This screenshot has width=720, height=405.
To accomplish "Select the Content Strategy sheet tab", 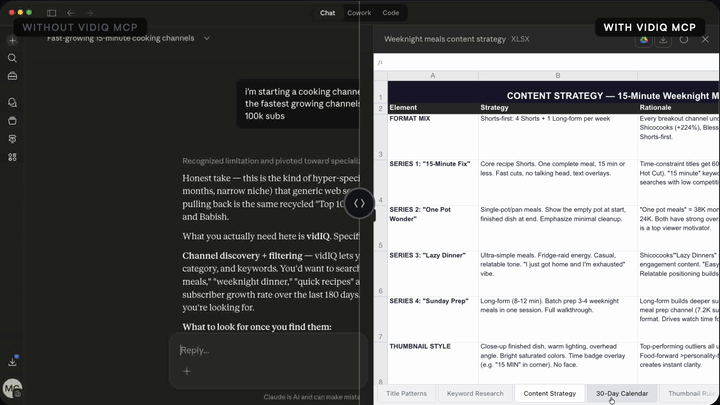I will (549, 394).
